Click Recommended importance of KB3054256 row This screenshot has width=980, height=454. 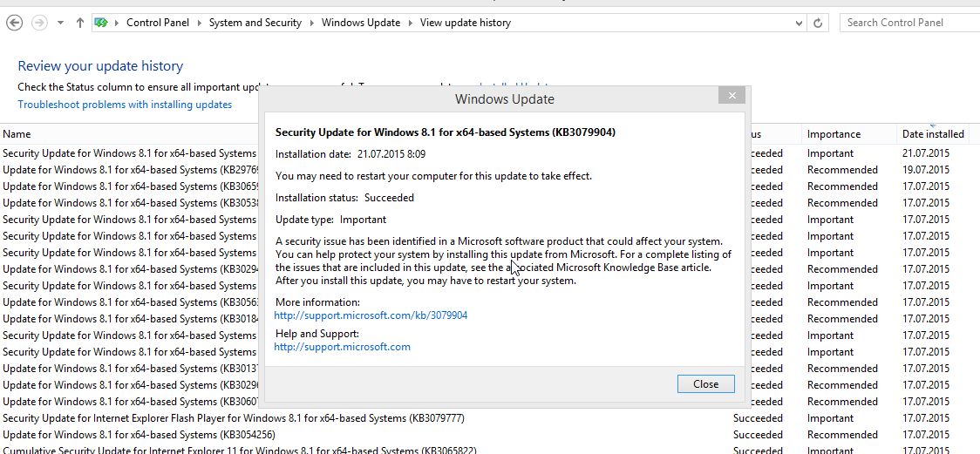[x=842, y=434]
